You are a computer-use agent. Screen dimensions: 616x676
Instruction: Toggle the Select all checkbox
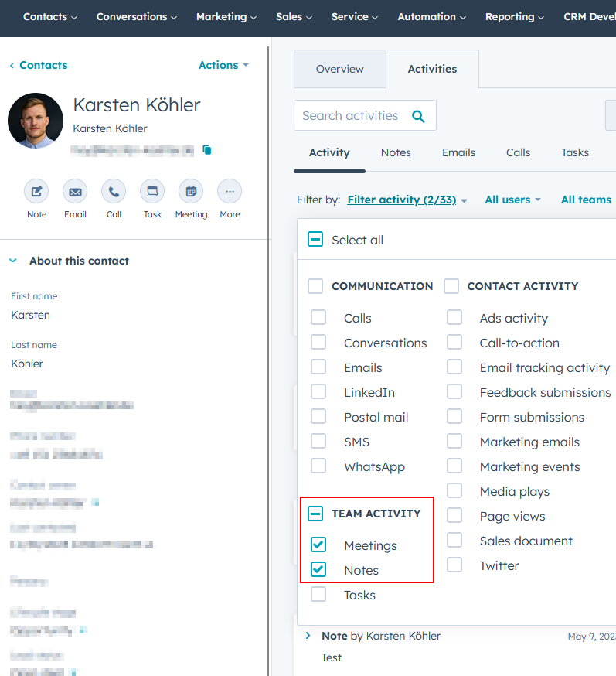315,240
